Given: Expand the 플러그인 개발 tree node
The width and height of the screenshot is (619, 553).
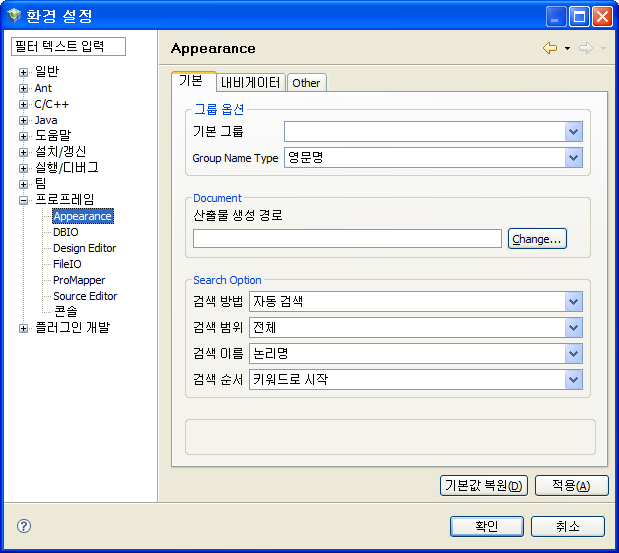Looking at the screenshot, I should coord(23,328).
